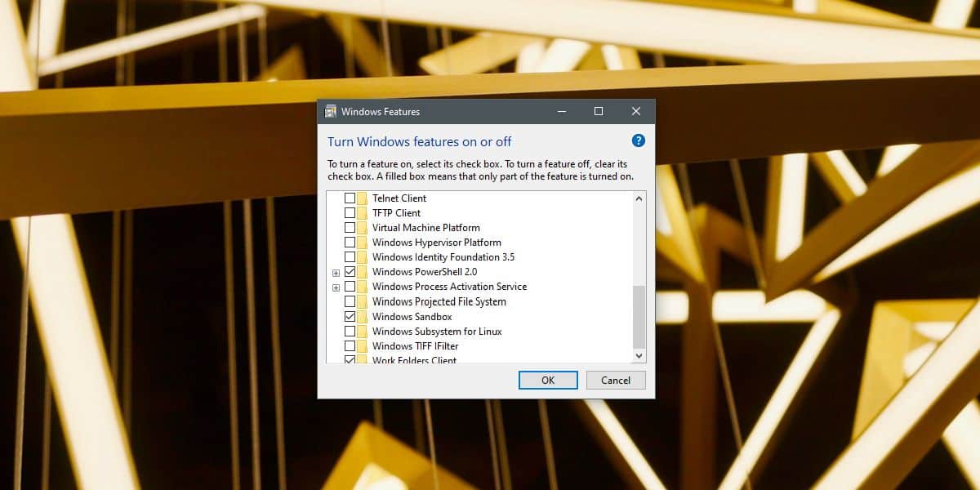Check the Virtual Machine Platform box
The height and width of the screenshot is (490, 980).
pyautogui.click(x=350, y=228)
